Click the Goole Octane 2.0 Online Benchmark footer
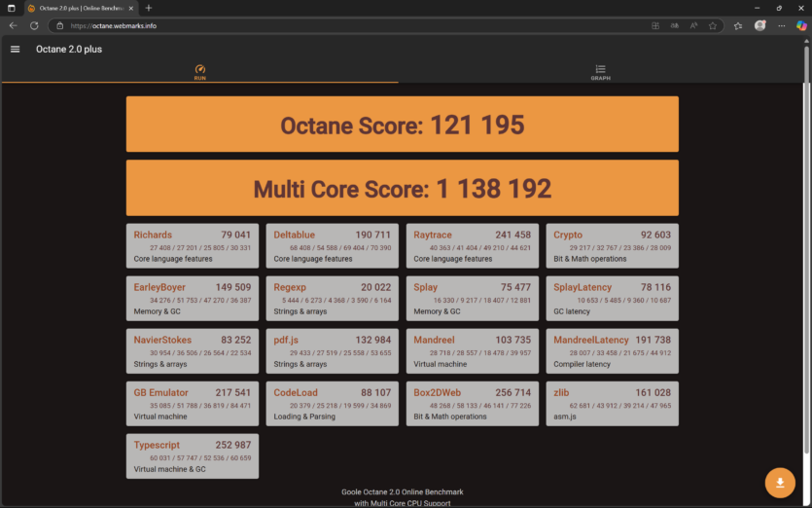 click(403, 491)
